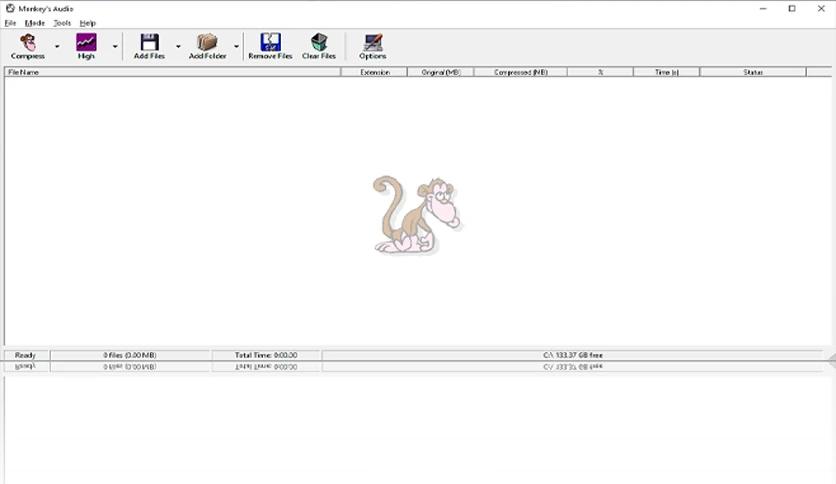This screenshot has width=836, height=484.
Task: Click the '0 files (0.00 MB)' status entry
Action: 130,355
